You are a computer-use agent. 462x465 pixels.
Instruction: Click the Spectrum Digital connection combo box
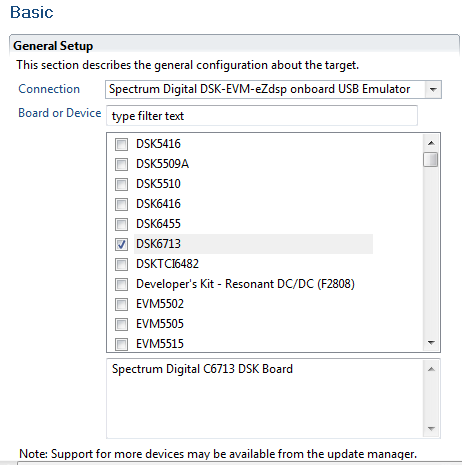273,89
